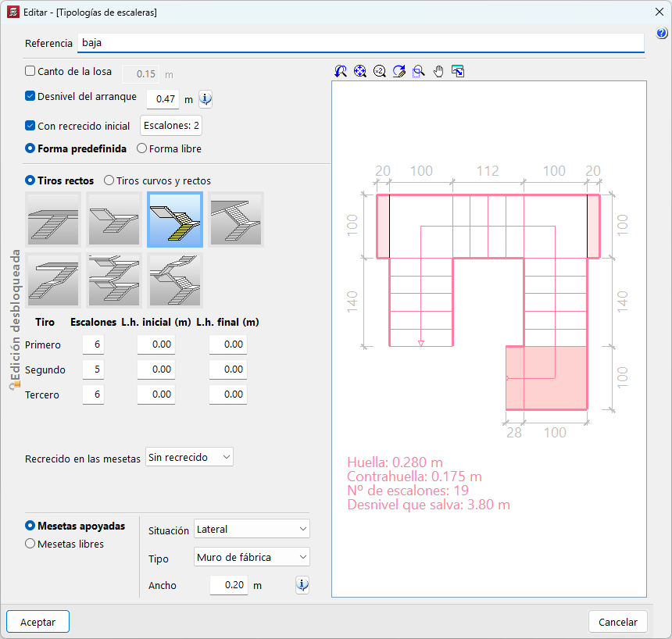Click info icon next to Ancho field
This screenshot has height=639, width=672.
tap(302, 585)
